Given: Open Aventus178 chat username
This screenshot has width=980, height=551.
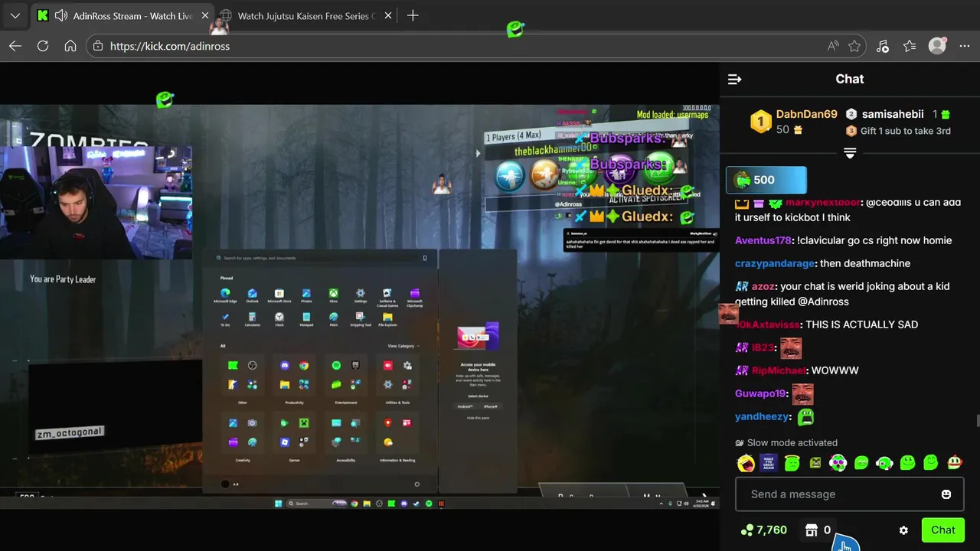Looking at the screenshot, I should 763,240.
